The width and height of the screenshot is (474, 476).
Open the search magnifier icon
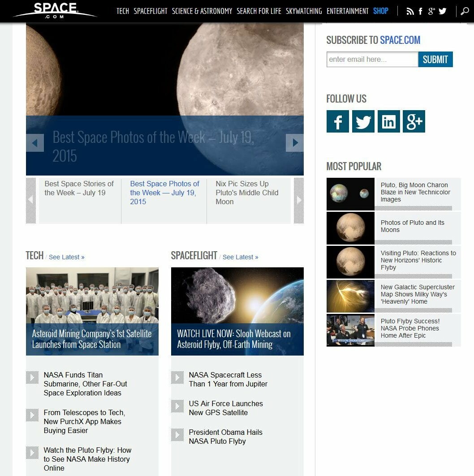(x=465, y=11)
